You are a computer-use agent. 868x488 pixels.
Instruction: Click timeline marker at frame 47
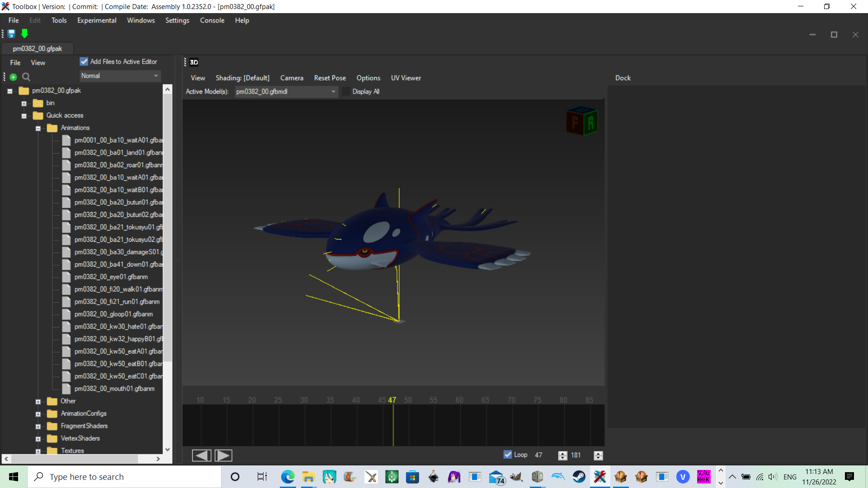click(392, 400)
